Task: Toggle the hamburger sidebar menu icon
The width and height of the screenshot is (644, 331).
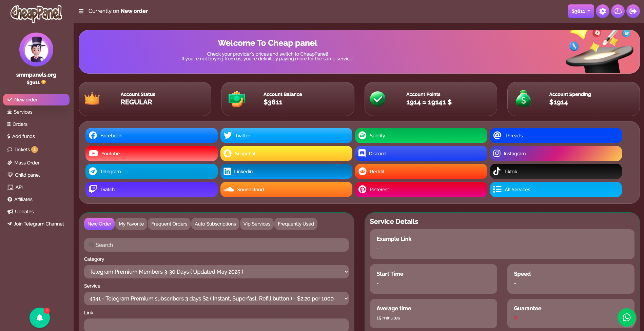Action: [x=81, y=11]
